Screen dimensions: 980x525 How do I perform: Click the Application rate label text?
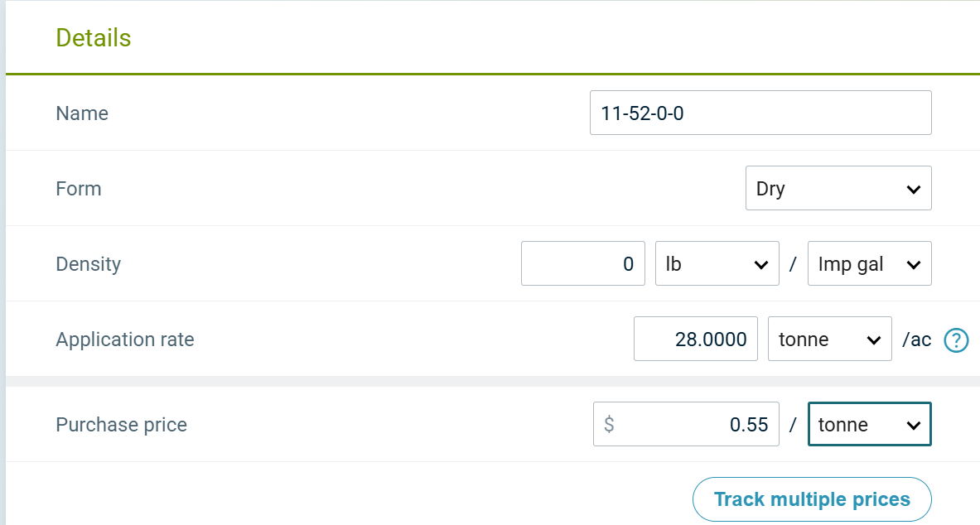pos(125,340)
